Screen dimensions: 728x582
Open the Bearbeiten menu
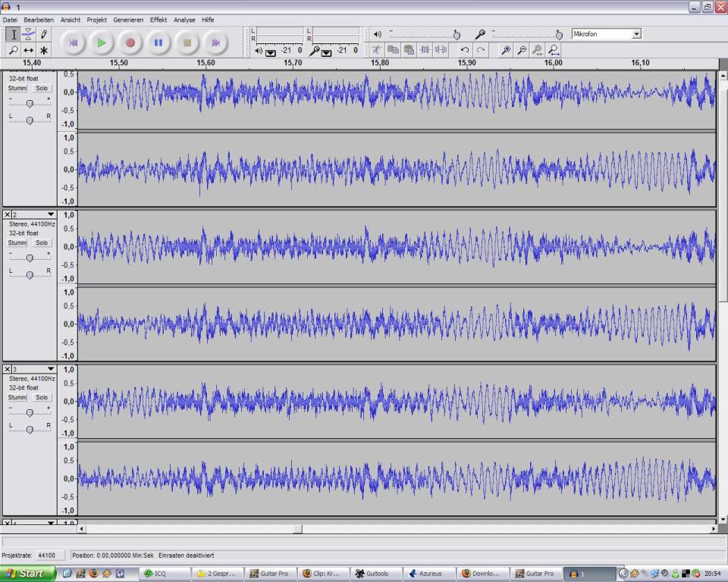pos(39,20)
